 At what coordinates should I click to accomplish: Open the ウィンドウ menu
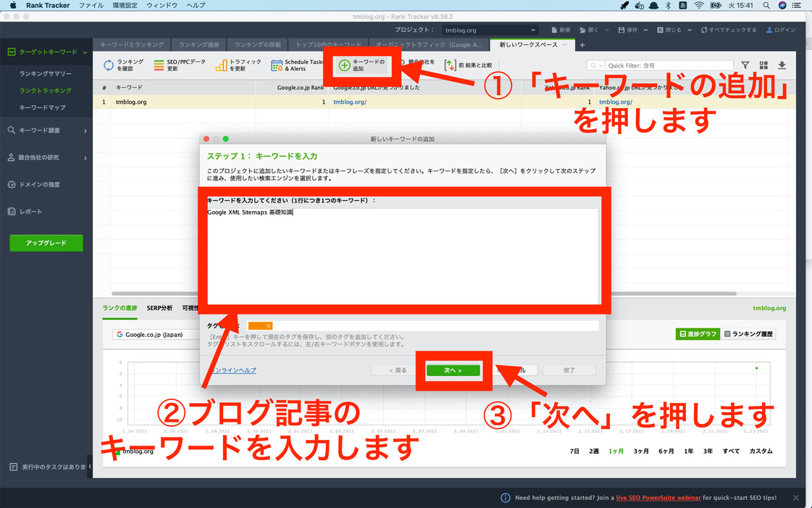click(x=162, y=5)
